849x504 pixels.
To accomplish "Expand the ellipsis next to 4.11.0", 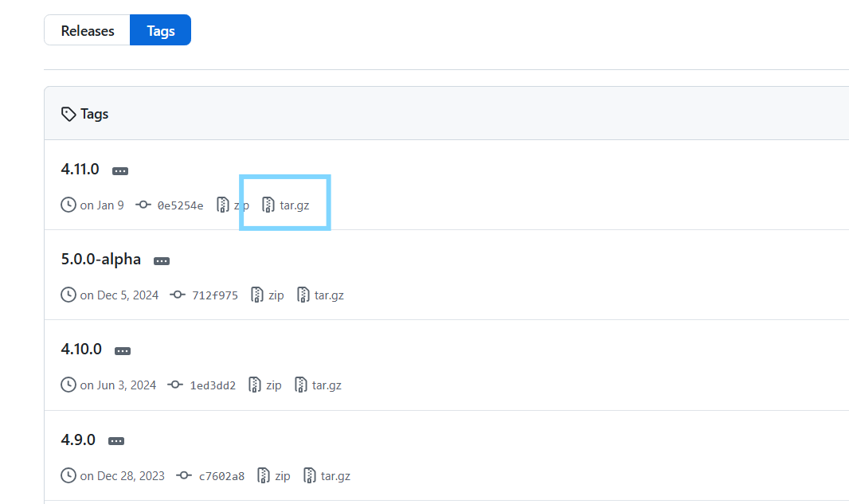I will click(120, 171).
